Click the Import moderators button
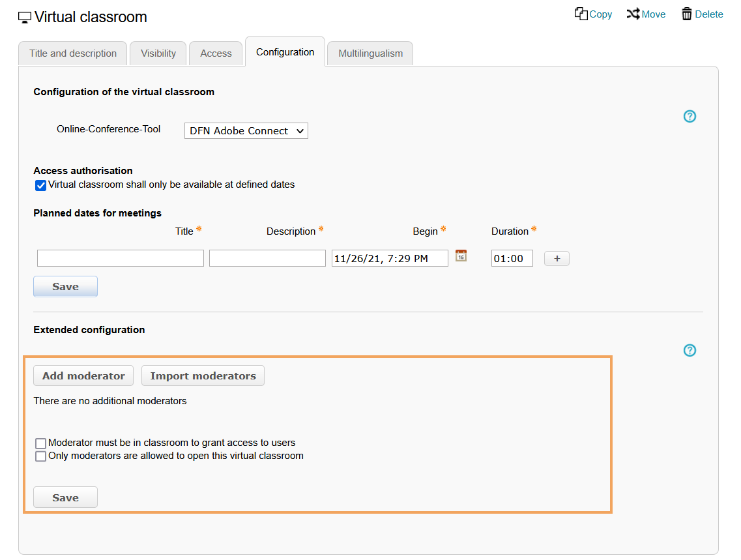This screenshot has height=560, width=741. (x=203, y=376)
